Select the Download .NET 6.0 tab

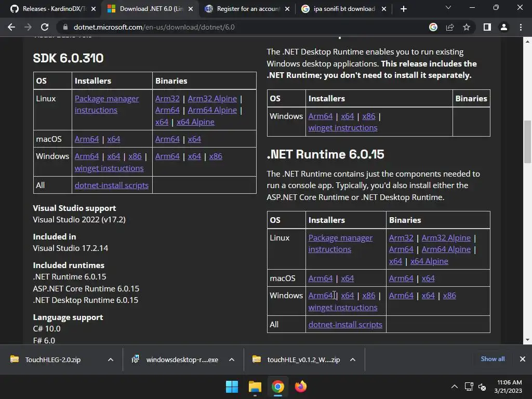[151, 9]
